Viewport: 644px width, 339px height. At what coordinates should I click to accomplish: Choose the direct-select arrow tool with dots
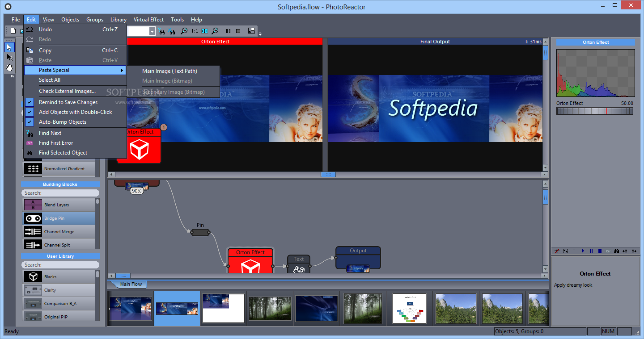point(9,58)
